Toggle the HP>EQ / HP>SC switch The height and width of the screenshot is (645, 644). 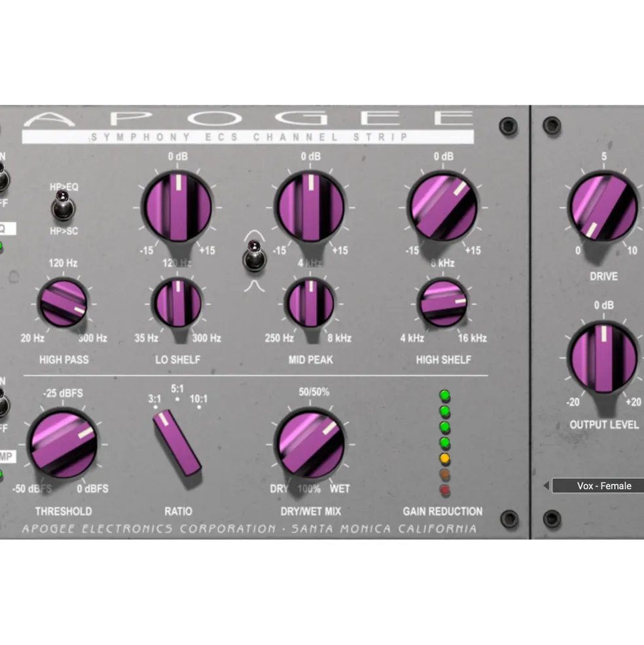pos(63,206)
